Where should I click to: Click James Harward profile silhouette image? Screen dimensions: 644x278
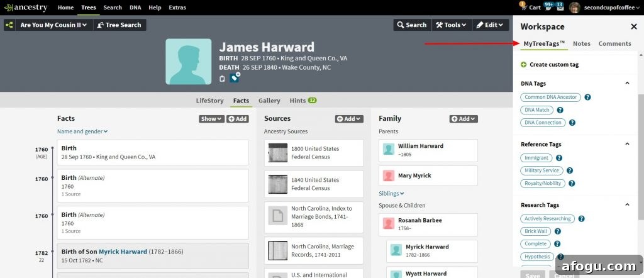[189, 62]
